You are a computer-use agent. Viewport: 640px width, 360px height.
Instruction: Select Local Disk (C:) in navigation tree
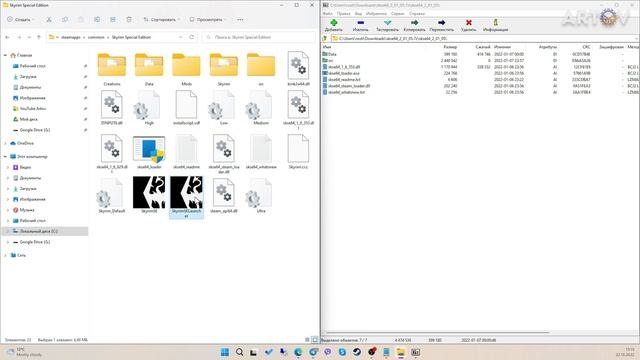(x=44, y=231)
